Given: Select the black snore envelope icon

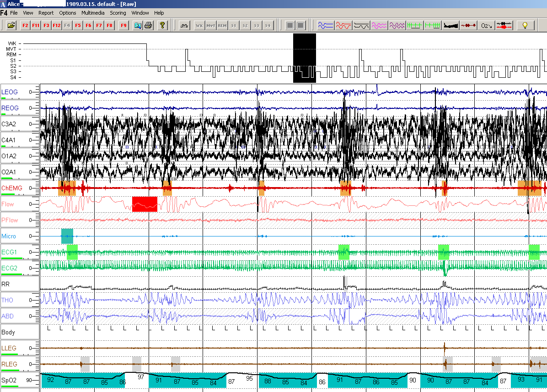Looking at the screenshot, I should (450, 26).
